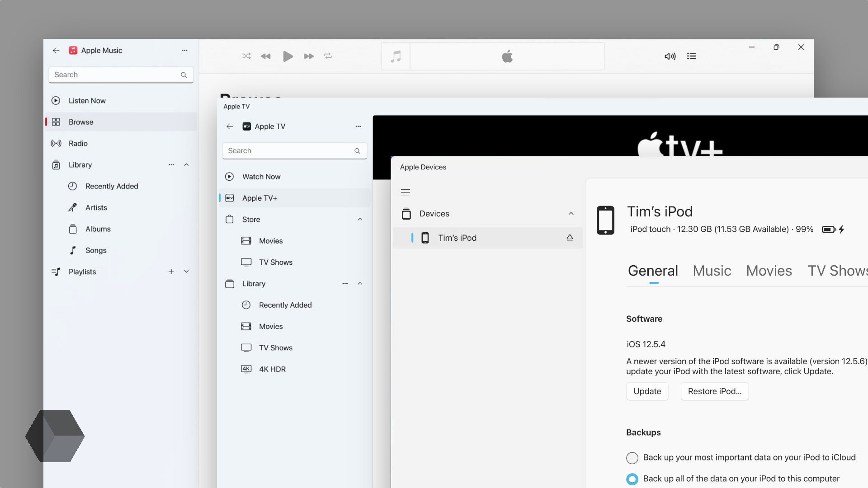
Task: Switch to the Movies tab
Action: coord(769,271)
